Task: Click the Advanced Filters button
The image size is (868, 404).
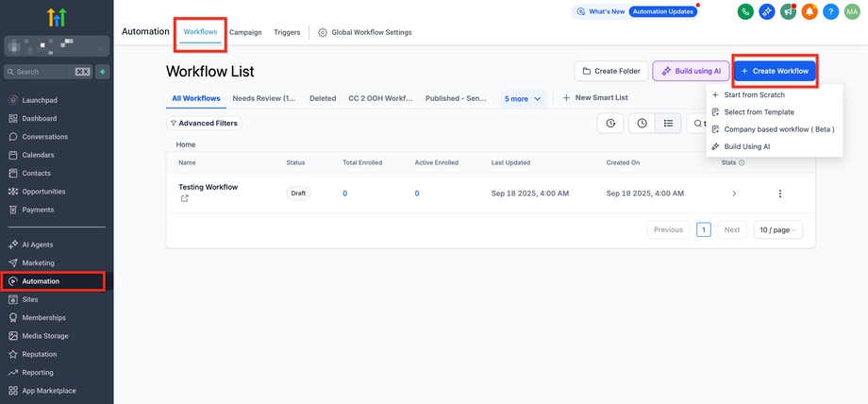Action: click(204, 123)
